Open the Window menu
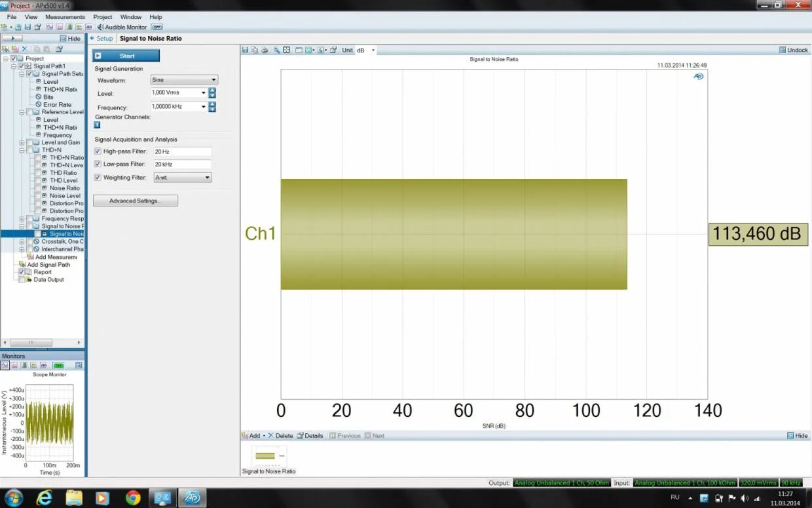 [x=131, y=17]
